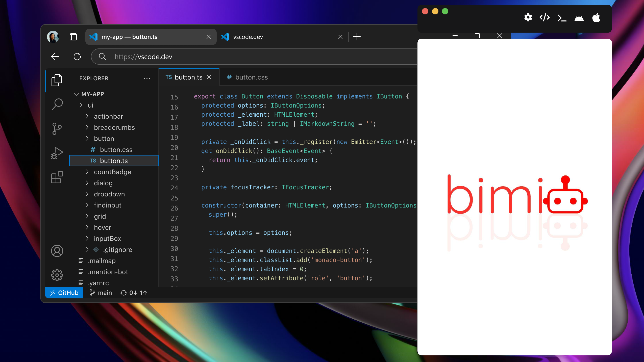Open the .mention-bot file
Image resolution: width=644 pixels, height=362 pixels.
point(114,272)
